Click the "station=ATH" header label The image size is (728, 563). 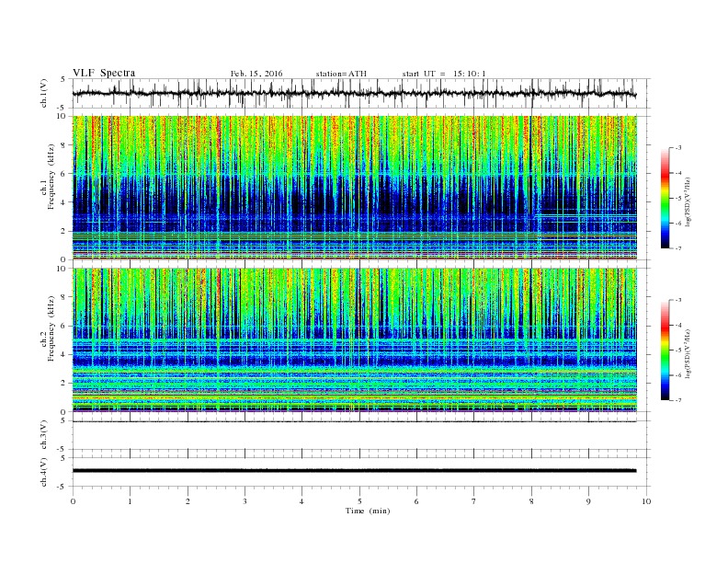[x=341, y=74]
